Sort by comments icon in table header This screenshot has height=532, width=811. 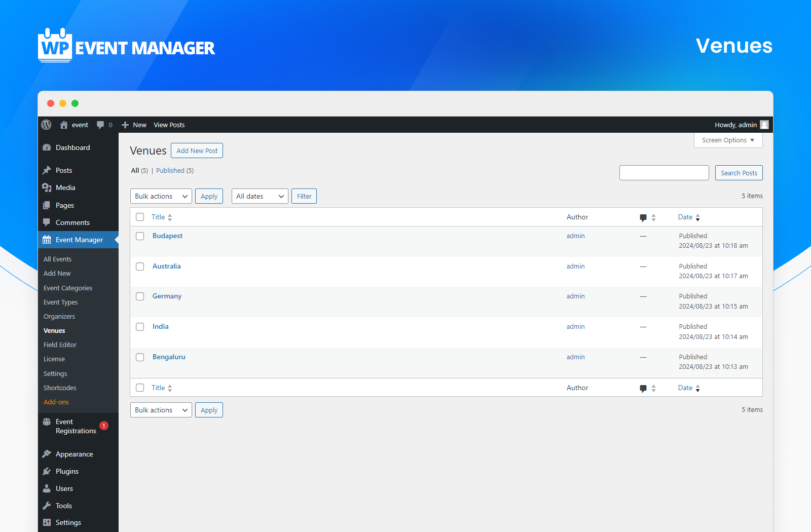click(x=643, y=217)
